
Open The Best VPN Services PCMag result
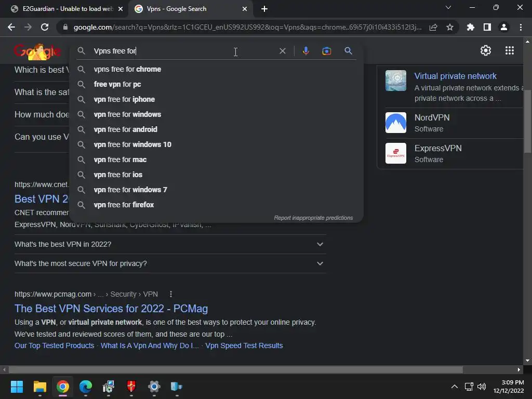[x=111, y=309]
